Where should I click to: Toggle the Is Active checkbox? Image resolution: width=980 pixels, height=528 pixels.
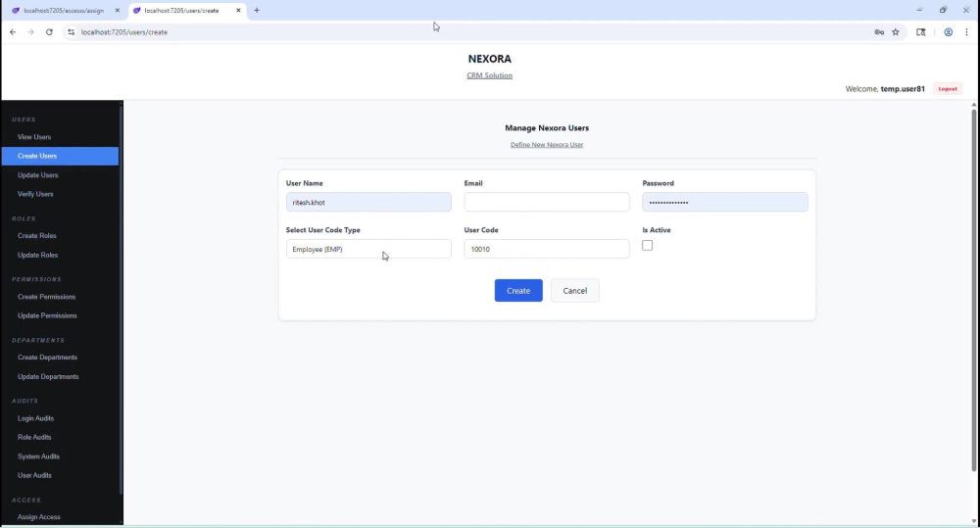[647, 246]
